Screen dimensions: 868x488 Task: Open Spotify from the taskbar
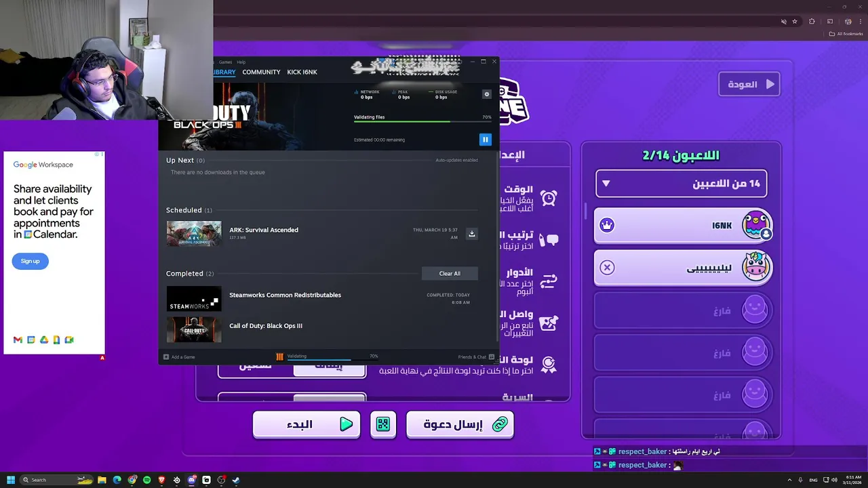147,480
